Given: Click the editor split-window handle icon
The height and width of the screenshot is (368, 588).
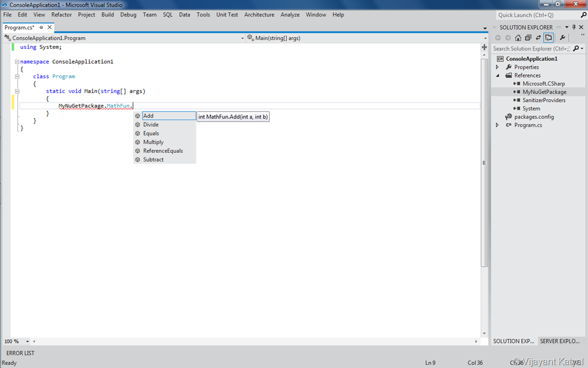Looking at the screenshot, I should (x=484, y=47).
